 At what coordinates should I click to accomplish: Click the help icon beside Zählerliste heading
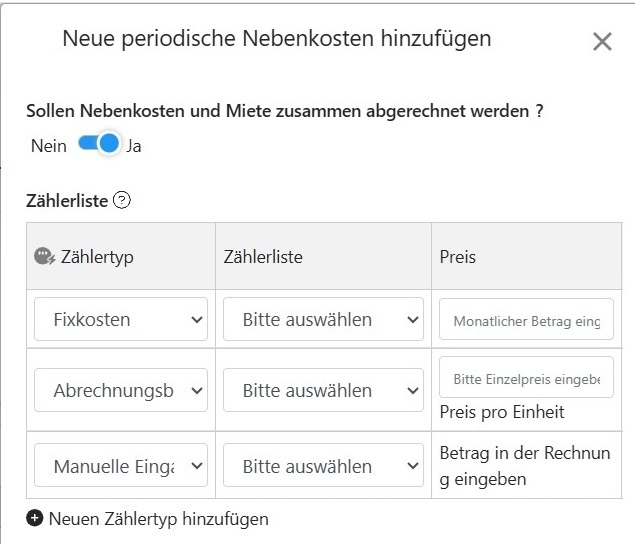[122, 200]
